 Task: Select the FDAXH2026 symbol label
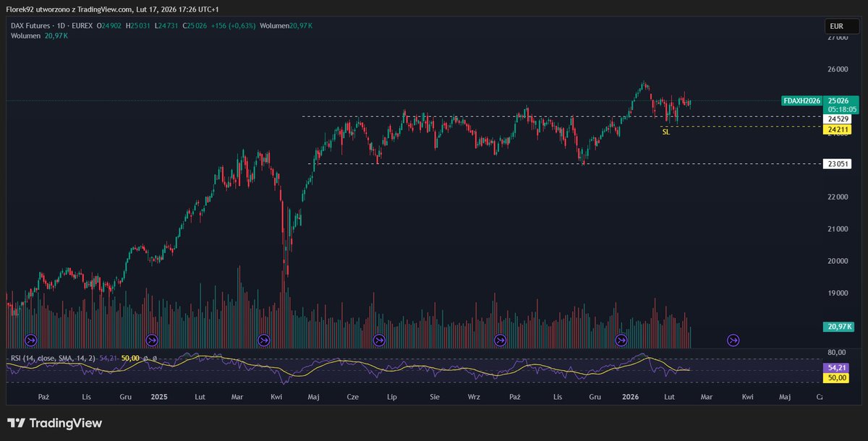point(803,100)
